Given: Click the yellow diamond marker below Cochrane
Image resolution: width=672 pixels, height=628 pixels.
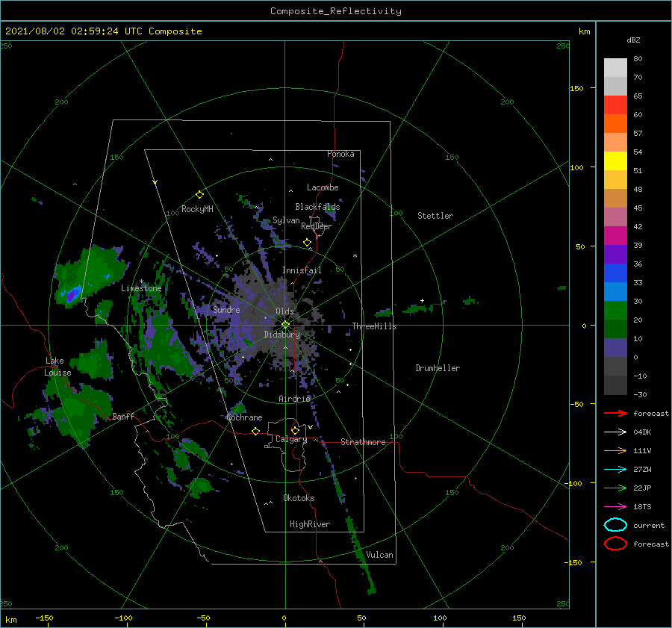Looking at the screenshot, I should pyautogui.click(x=255, y=431).
